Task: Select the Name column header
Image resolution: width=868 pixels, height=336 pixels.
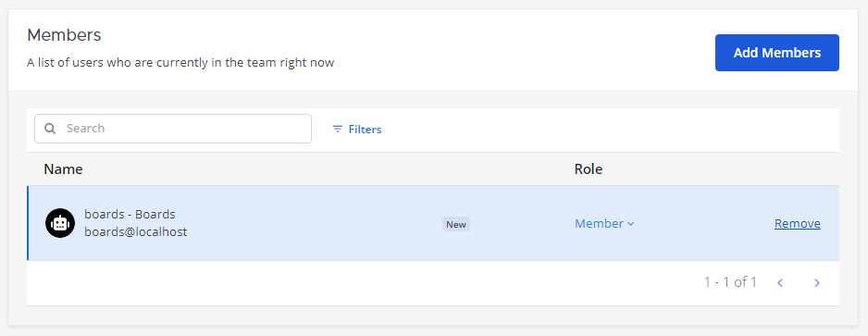Action: point(63,168)
